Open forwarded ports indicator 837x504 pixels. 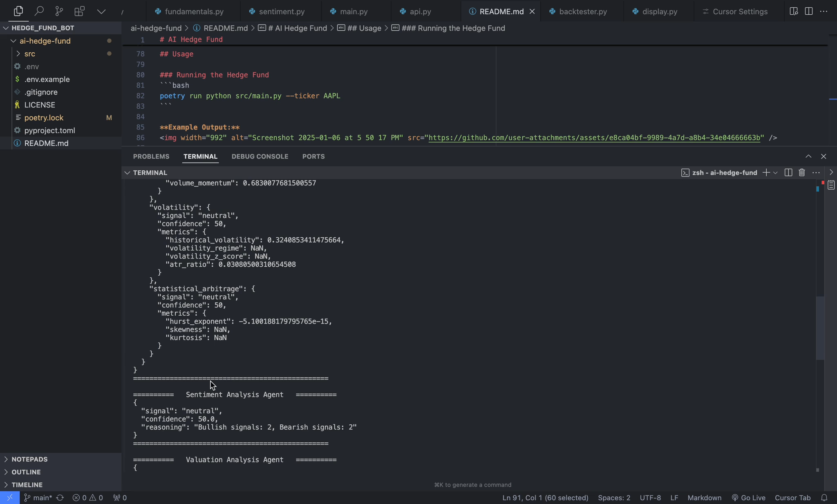[120, 497]
